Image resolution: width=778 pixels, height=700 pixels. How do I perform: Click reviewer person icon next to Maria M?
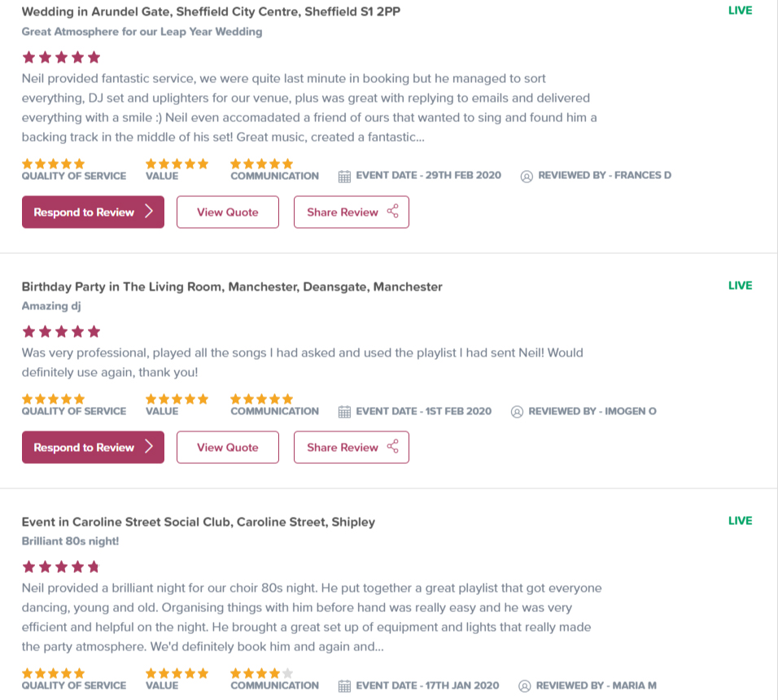(525, 685)
